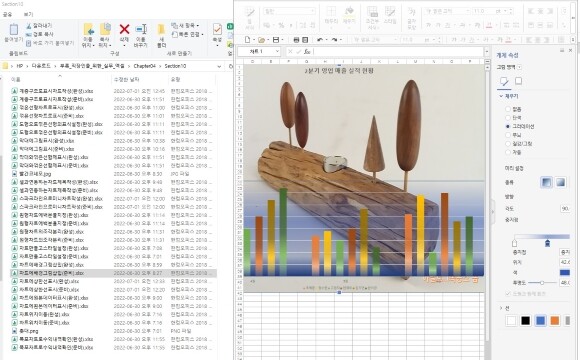
Task: Click the Chapter04 breadcrumb folder
Action: (144, 66)
